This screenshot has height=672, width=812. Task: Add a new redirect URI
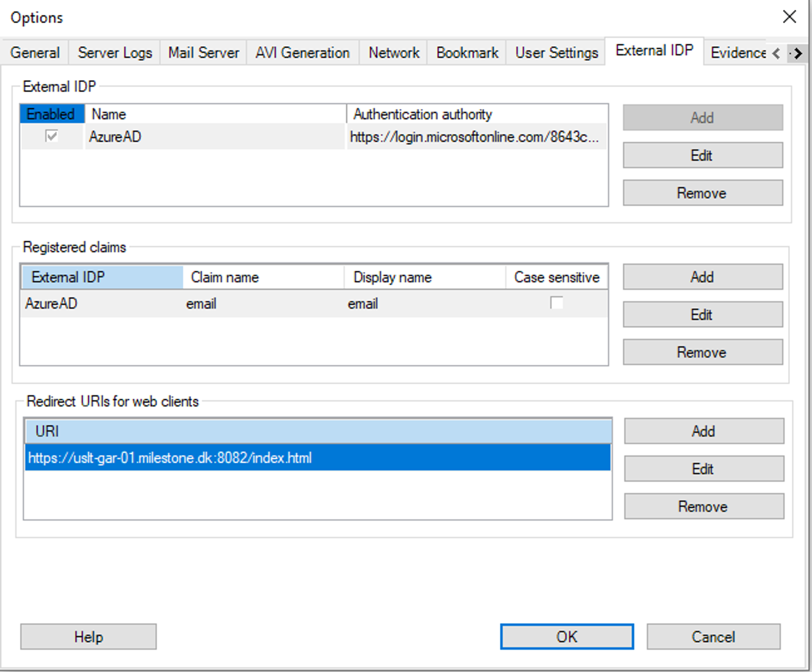tap(704, 431)
